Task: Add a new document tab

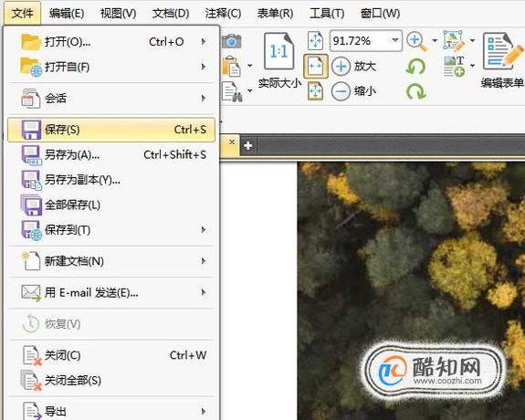Action: pyautogui.click(x=248, y=146)
